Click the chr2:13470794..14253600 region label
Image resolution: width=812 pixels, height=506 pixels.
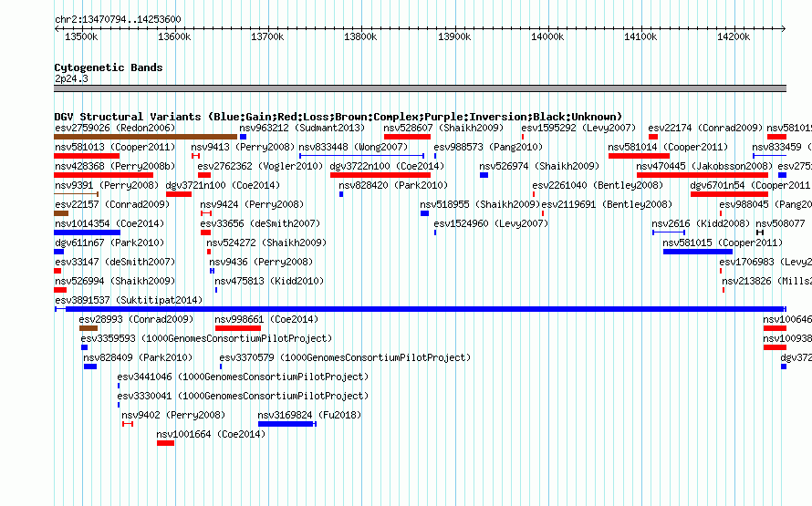click(x=118, y=20)
